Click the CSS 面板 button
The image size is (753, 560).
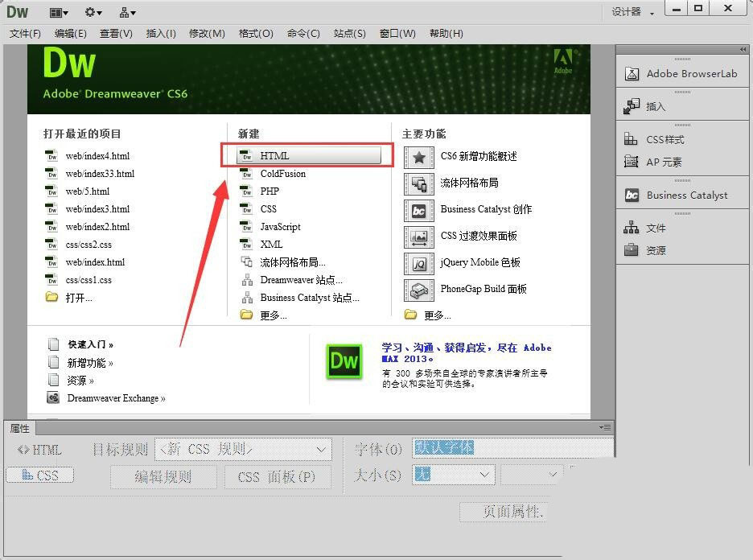point(278,476)
